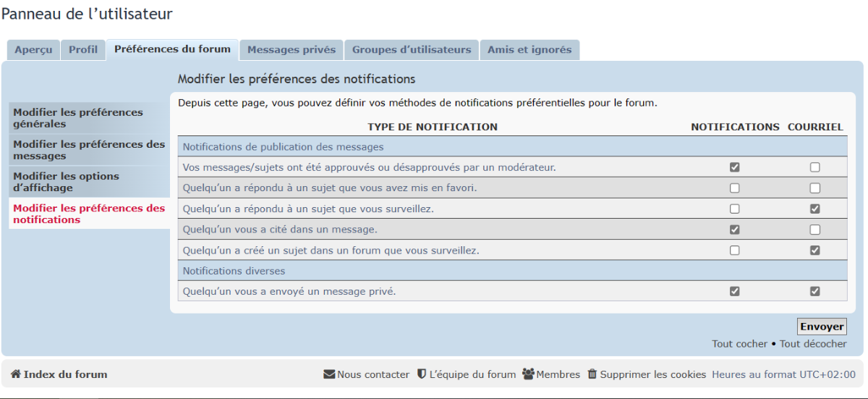The image size is (868, 399).
Task: Click the Tout cocher link
Action: point(739,344)
